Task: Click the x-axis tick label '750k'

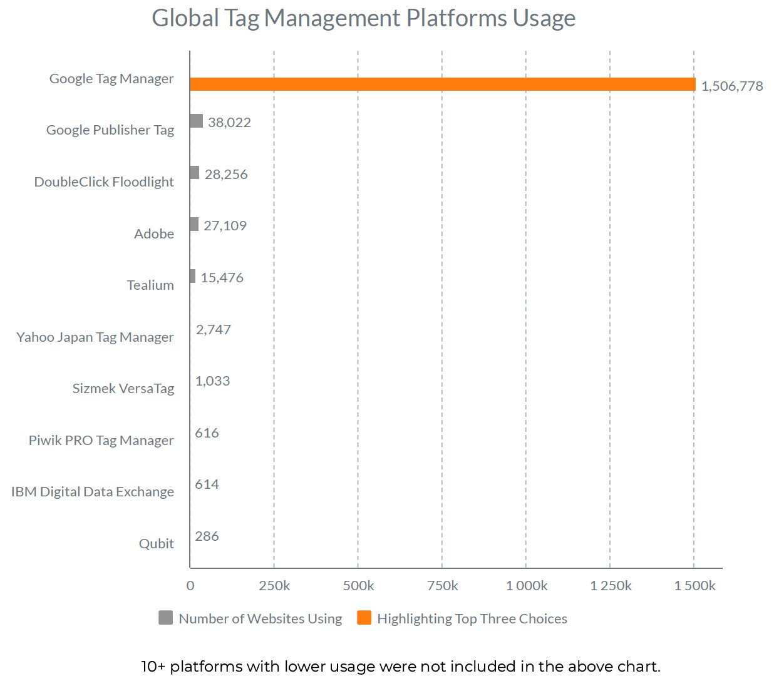Action: 442,586
